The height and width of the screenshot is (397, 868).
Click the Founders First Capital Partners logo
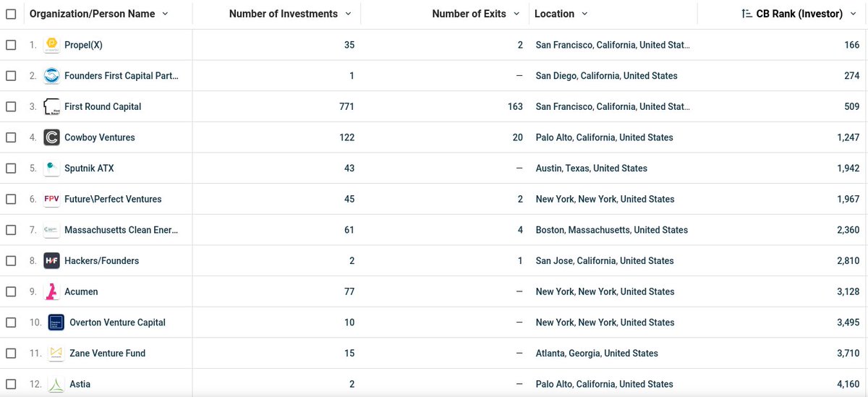(x=51, y=76)
